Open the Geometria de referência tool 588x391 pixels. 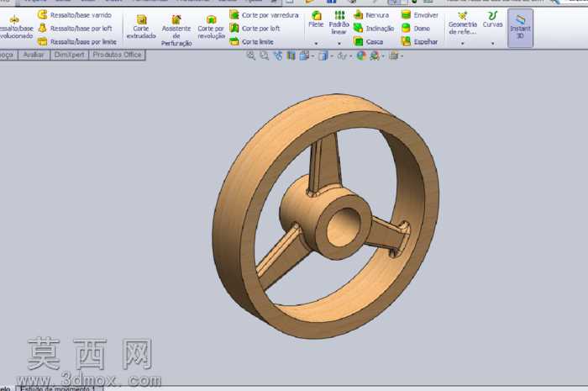pyautogui.click(x=463, y=24)
